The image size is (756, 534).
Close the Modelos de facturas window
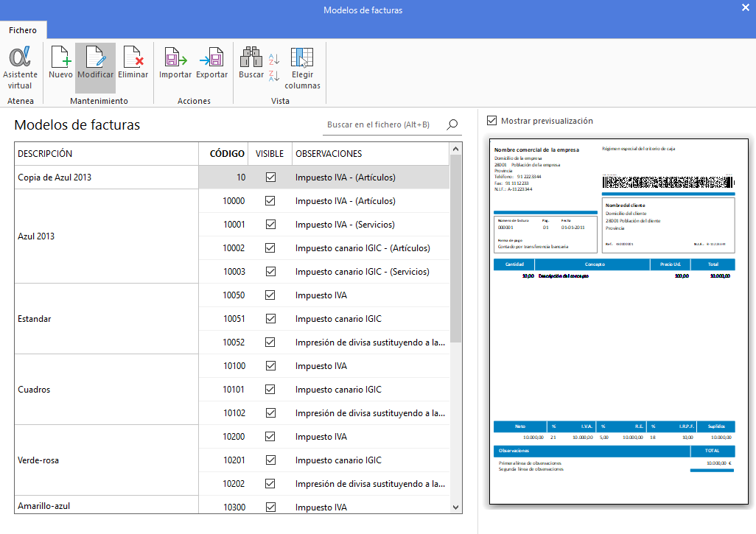coord(746,7)
